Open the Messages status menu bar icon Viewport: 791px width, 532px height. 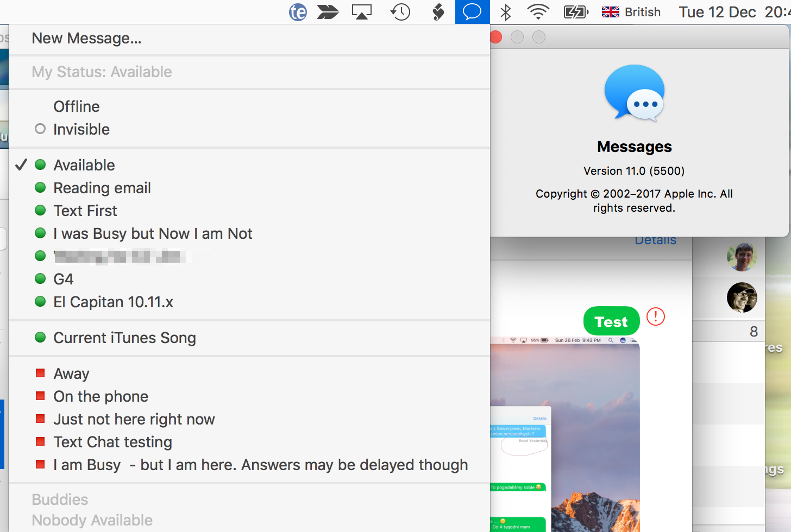pyautogui.click(x=472, y=11)
